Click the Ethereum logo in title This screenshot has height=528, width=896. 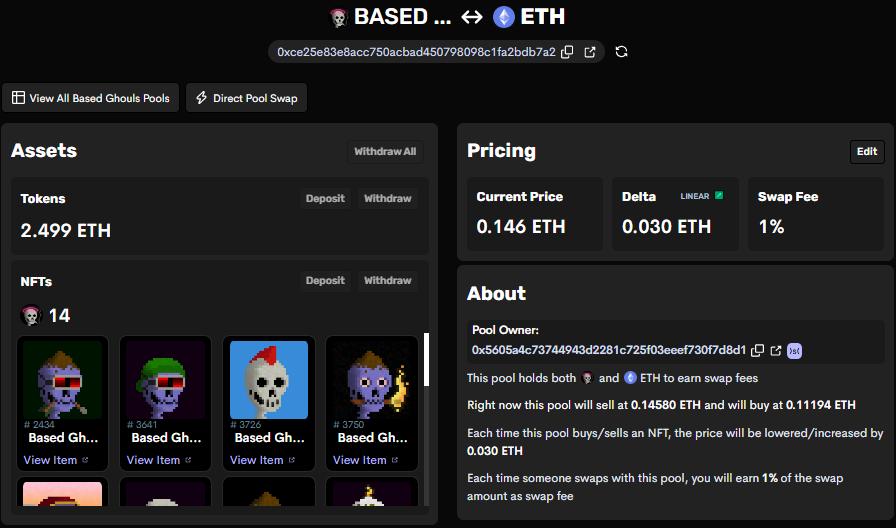point(503,17)
